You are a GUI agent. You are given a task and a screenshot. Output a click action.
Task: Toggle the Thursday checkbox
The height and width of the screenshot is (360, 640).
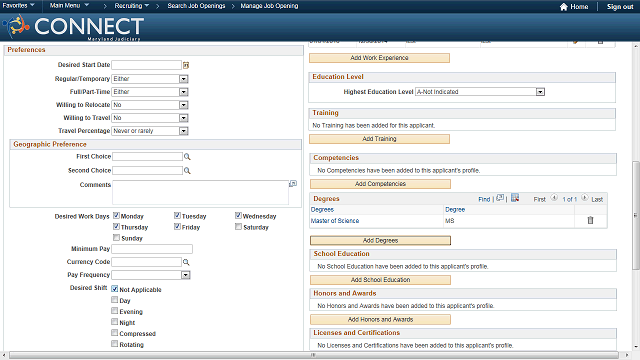116,227
